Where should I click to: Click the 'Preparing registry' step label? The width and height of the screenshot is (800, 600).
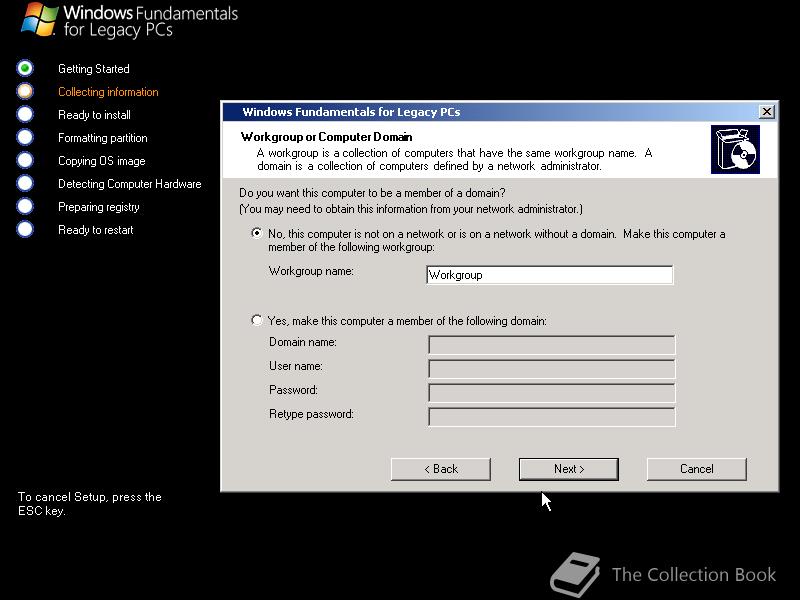[x=98, y=207]
